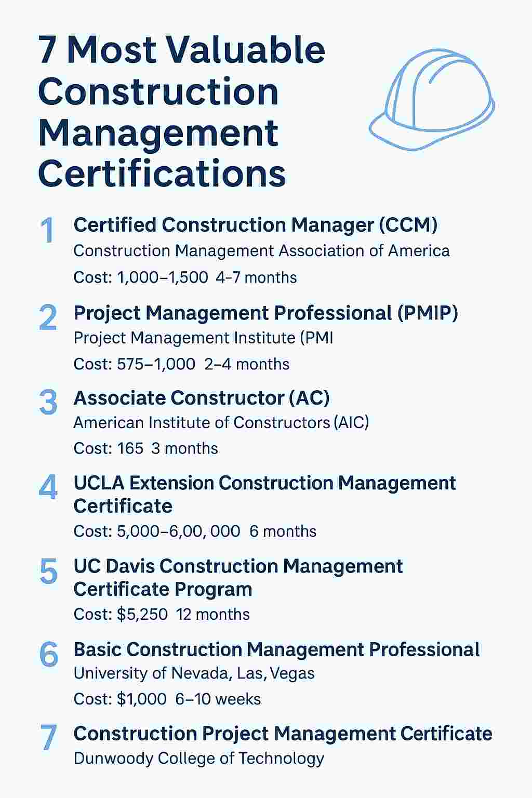The width and height of the screenshot is (532, 798).
Task: Click the large number 1 marker
Action: pyautogui.click(x=47, y=230)
